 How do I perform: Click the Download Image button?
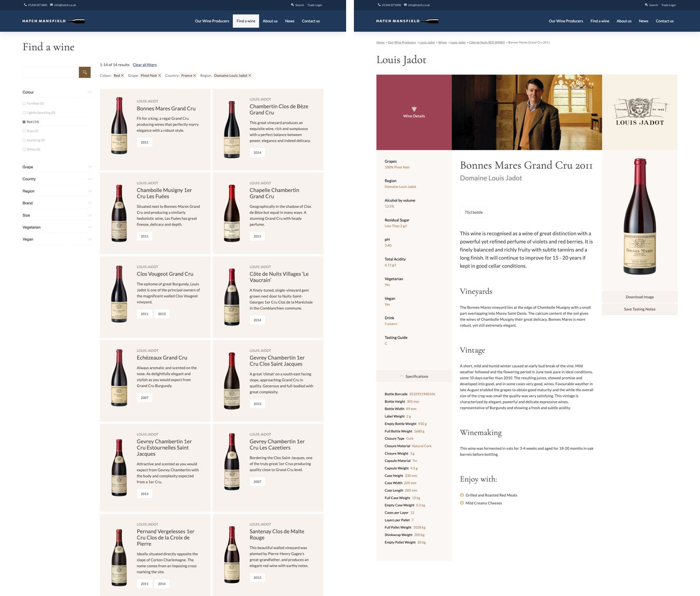640,297
